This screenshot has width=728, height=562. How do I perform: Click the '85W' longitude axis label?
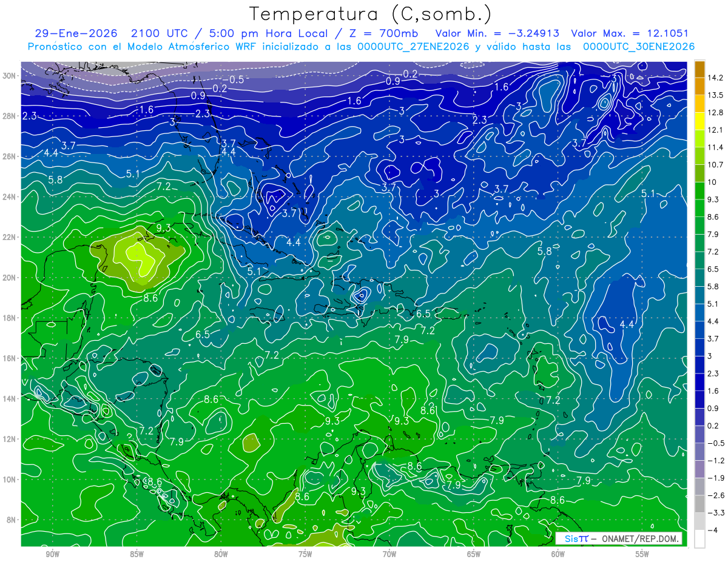(x=137, y=554)
